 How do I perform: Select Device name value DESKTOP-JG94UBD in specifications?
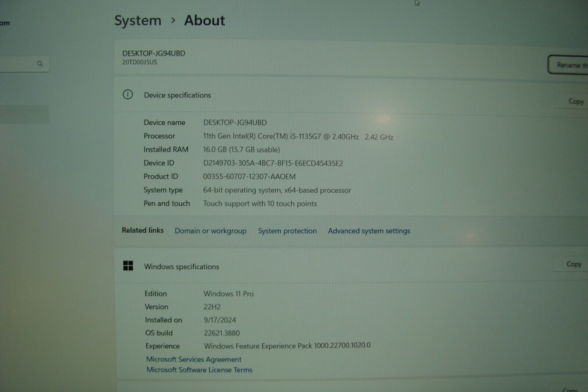235,122
